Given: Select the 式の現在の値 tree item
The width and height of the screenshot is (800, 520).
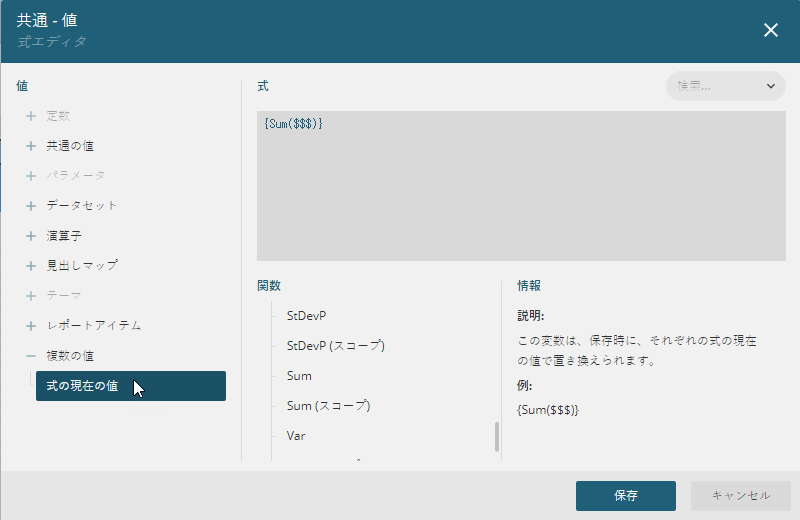Looking at the screenshot, I should [x=131, y=386].
